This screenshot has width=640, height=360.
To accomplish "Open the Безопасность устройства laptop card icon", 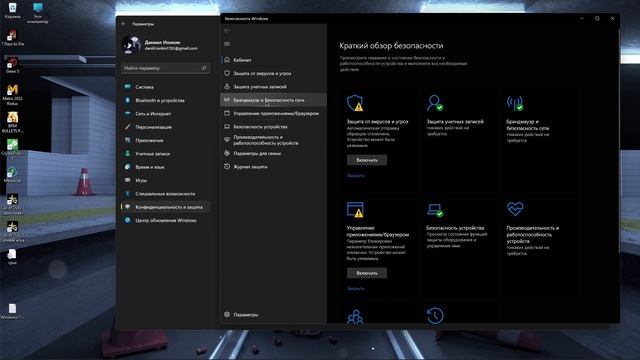I will pos(435,210).
